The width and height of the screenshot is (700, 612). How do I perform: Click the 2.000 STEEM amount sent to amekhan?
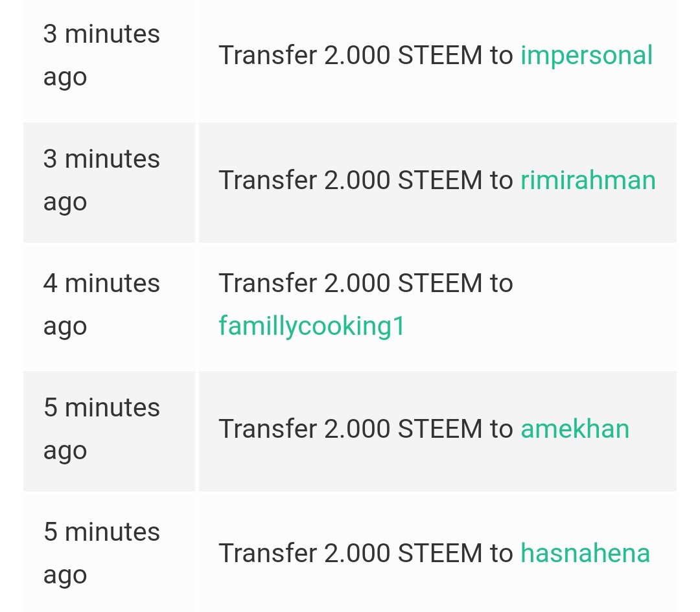pyautogui.click(x=403, y=429)
